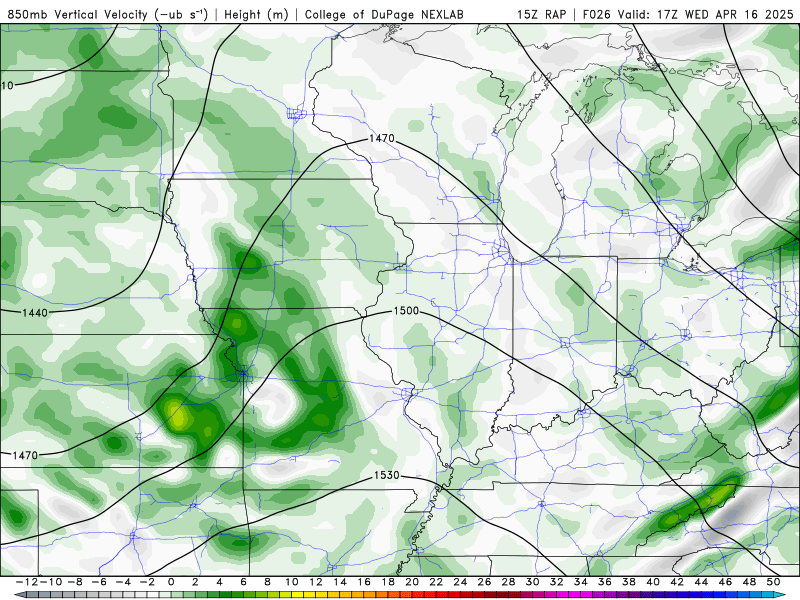Click the 'Height (m)' header label
The image size is (800, 600).
click(256, 15)
